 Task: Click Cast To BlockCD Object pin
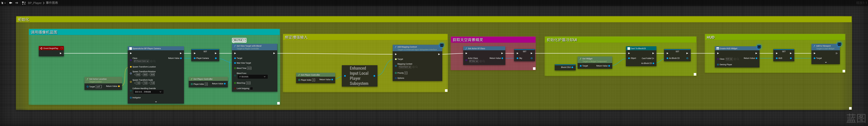[x=629, y=58]
